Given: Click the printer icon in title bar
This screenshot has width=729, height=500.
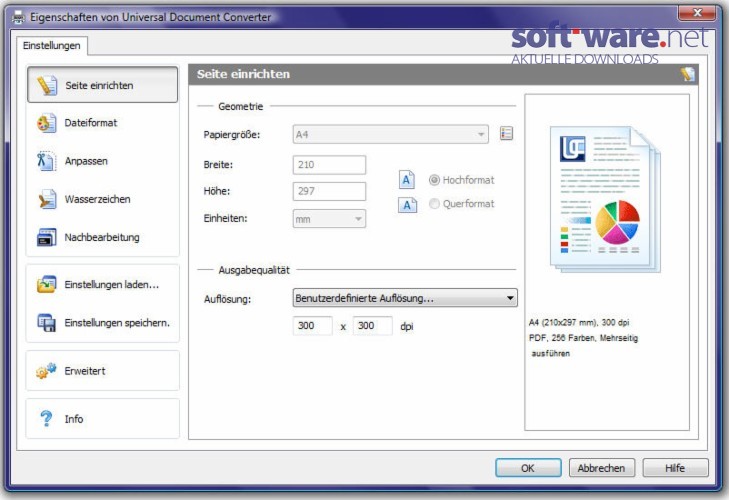Looking at the screenshot, I should click(18, 18).
